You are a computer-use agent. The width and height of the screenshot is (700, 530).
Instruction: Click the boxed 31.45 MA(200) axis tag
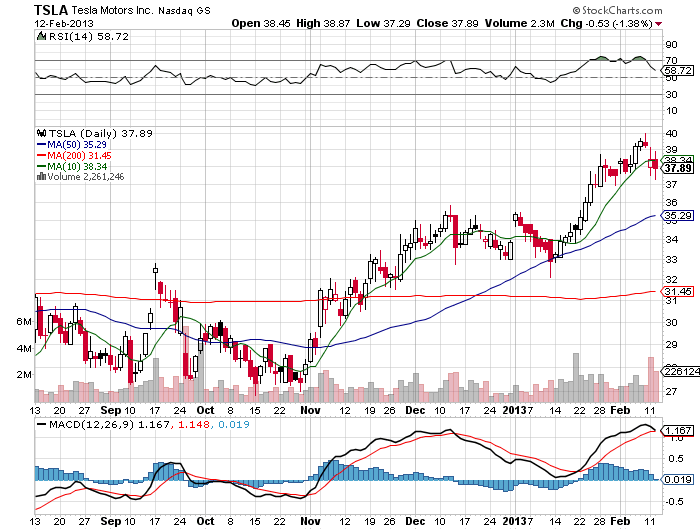(x=678, y=292)
